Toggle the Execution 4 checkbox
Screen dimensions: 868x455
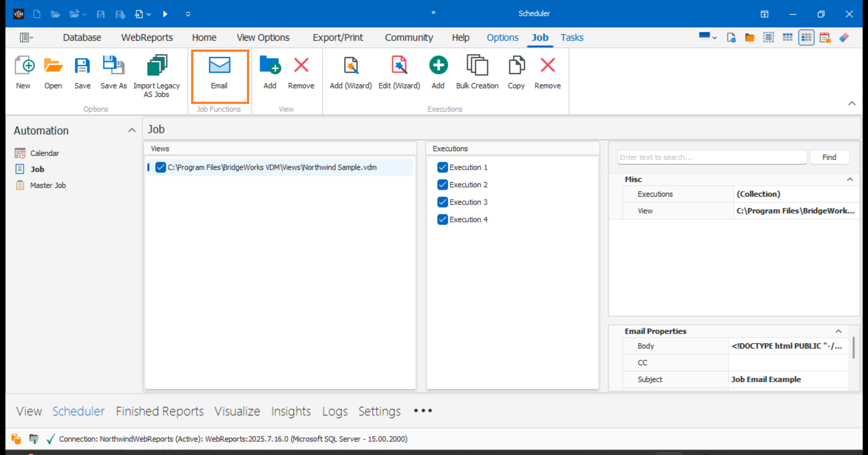(442, 219)
